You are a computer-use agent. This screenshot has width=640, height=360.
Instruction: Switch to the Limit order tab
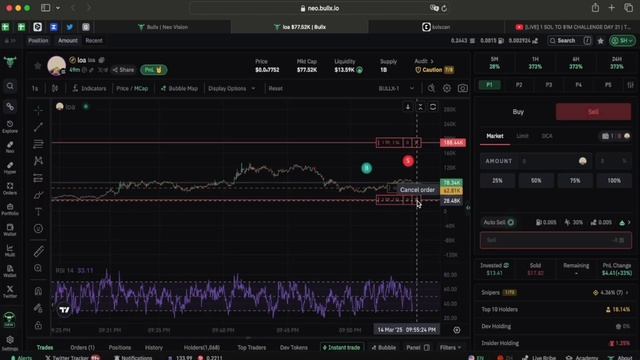click(x=522, y=136)
